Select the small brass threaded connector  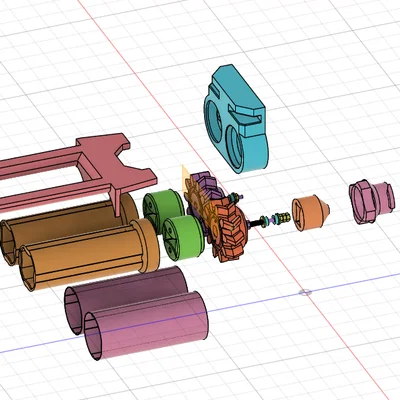(x=284, y=218)
